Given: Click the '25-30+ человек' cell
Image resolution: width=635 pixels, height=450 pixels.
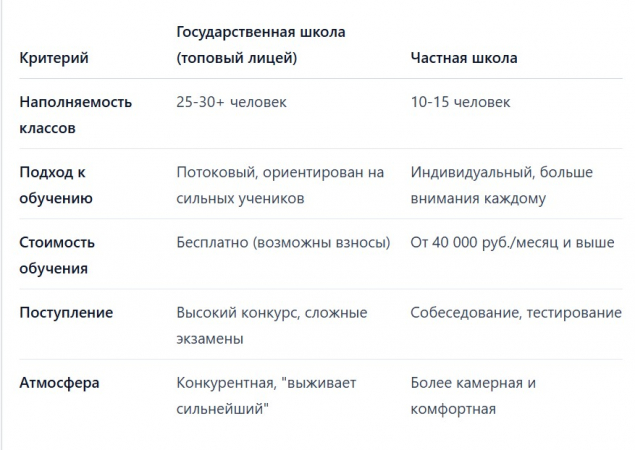Looking at the screenshot, I should point(231,102).
